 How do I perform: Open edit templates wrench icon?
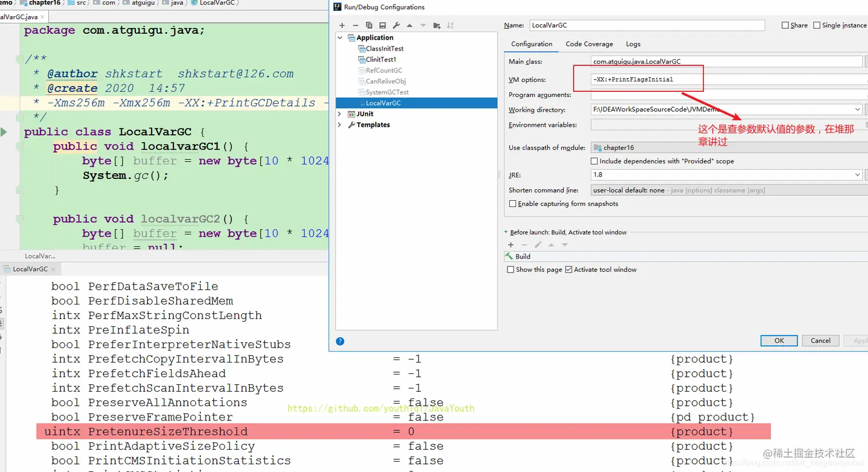tap(396, 25)
